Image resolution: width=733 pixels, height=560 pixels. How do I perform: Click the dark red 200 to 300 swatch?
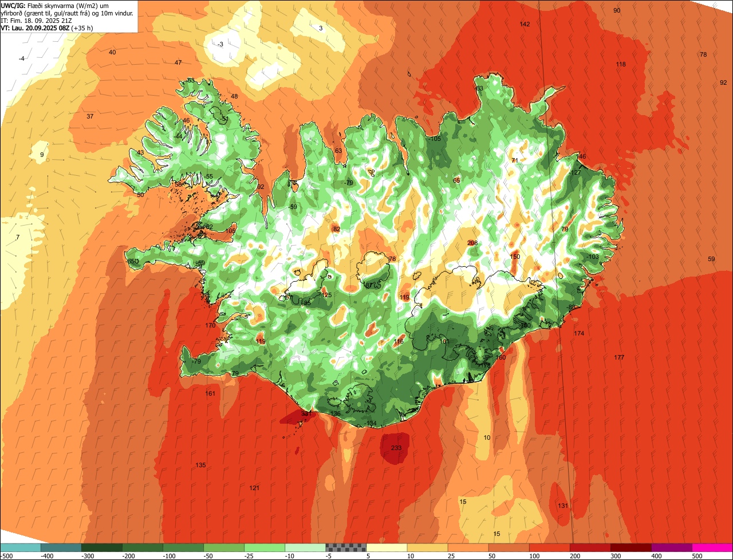(590, 547)
